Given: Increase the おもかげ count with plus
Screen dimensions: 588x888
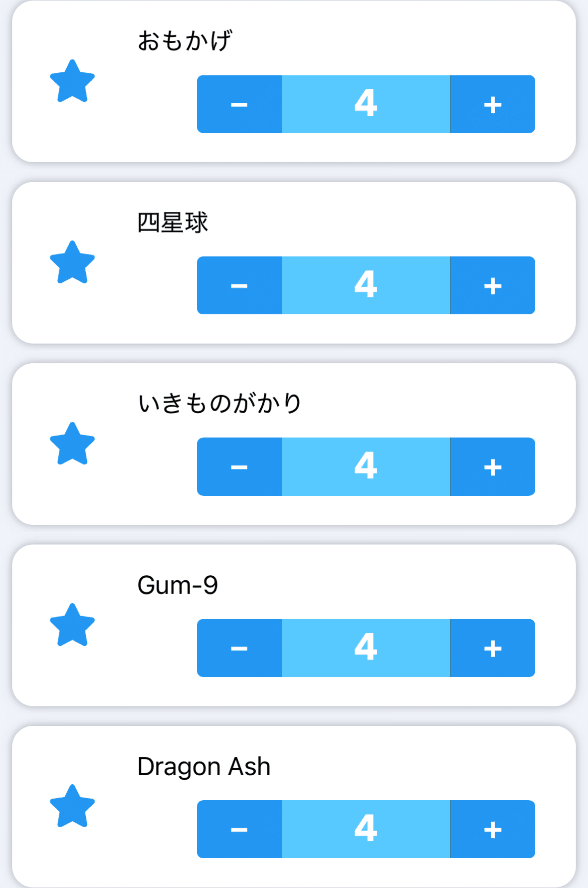Looking at the screenshot, I should pyautogui.click(x=493, y=104).
